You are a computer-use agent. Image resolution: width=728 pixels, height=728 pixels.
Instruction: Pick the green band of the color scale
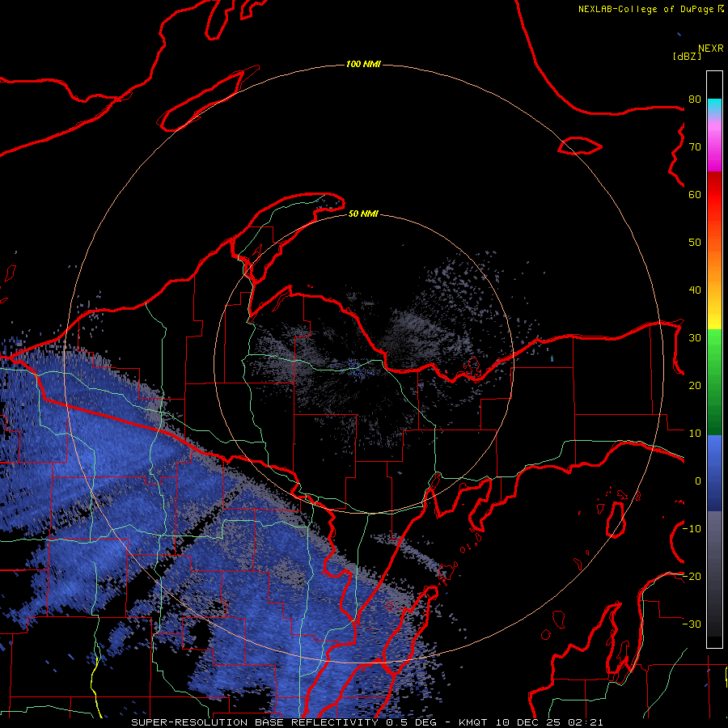click(714, 382)
